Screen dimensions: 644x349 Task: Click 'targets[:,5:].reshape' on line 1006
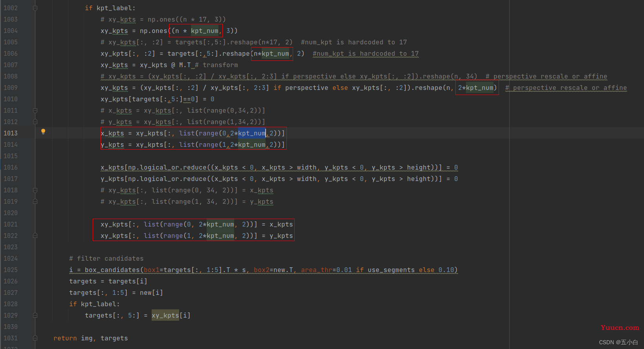pyautogui.click(x=209, y=53)
